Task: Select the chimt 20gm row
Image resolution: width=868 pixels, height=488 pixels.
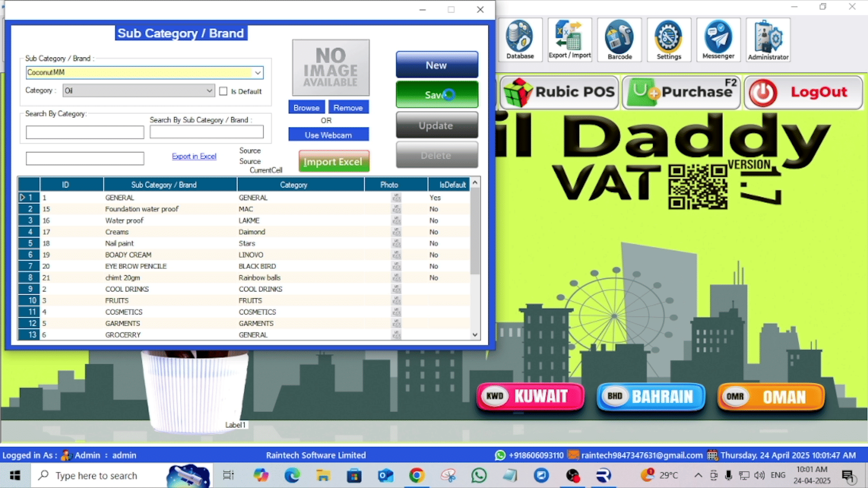Action: [x=244, y=277]
